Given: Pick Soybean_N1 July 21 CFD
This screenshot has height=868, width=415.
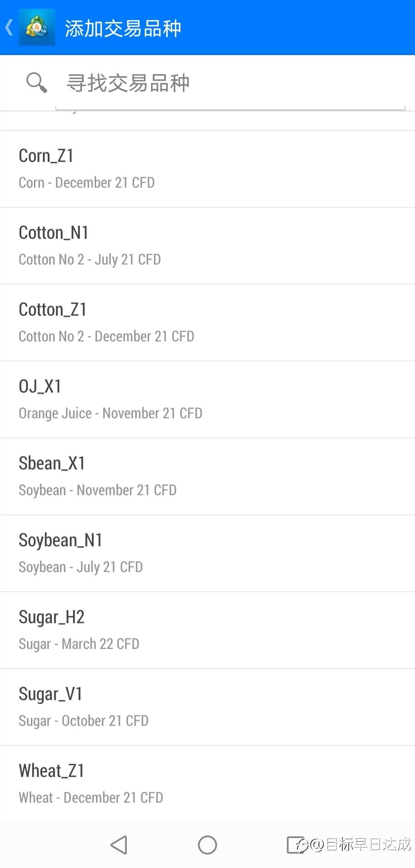Looking at the screenshot, I should 207,554.
